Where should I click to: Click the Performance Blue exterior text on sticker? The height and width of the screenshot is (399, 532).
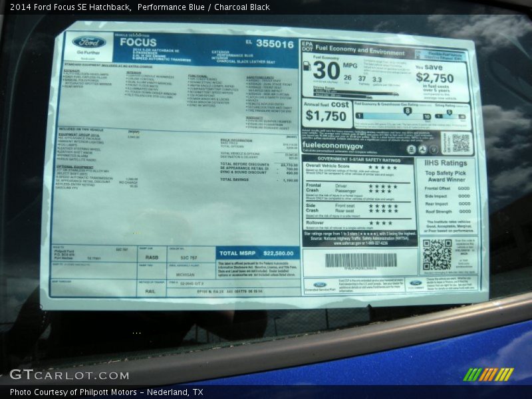235,55
